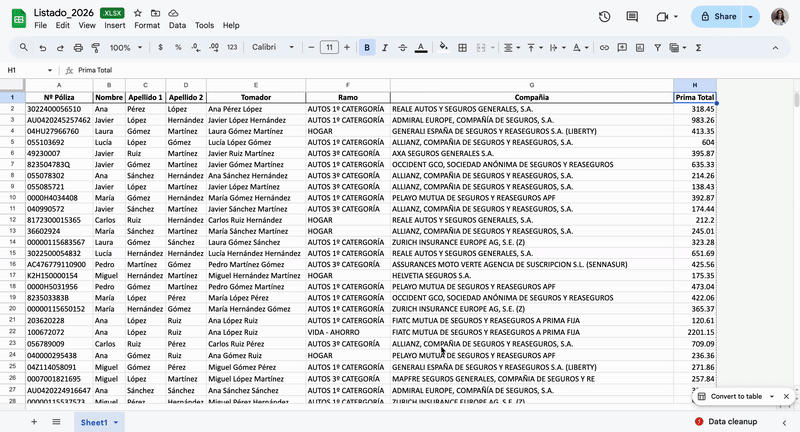Open Share options dropdown arrow
Image resolution: width=800 pixels, height=432 pixels.
click(x=751, y=17)
